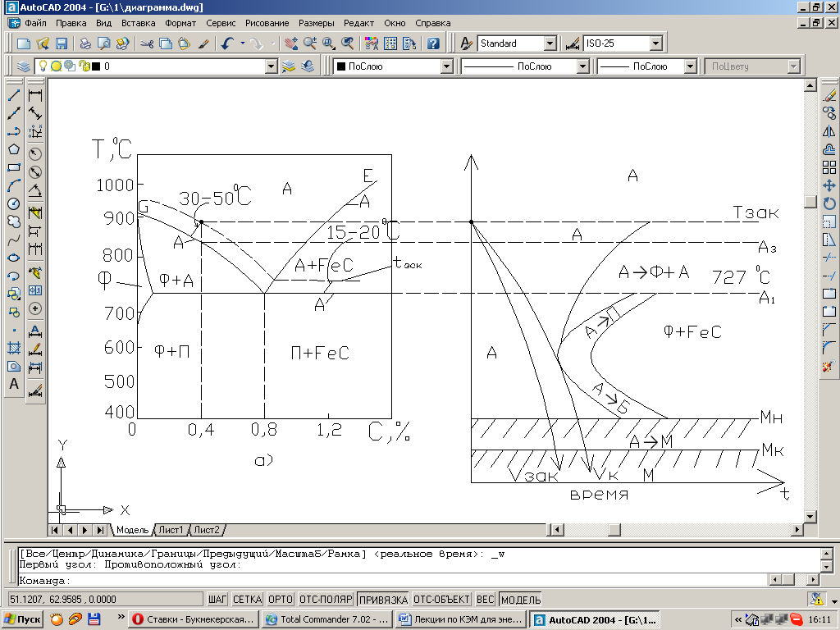Click the Pan Realtime hand icon
Image resolution: width=840 pixels, height=630 pixels.
[292, 43]
